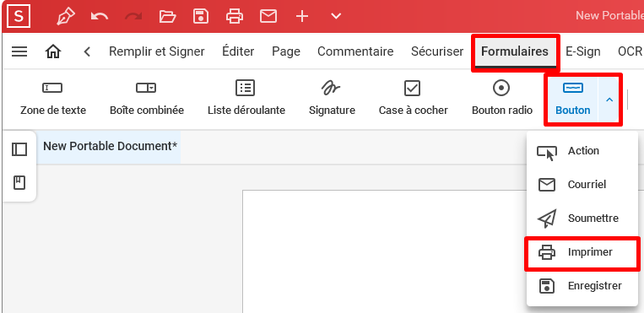Undo the last action
Image resolution: width=644 pixels, height=313 pixels.
coord(99,16)
